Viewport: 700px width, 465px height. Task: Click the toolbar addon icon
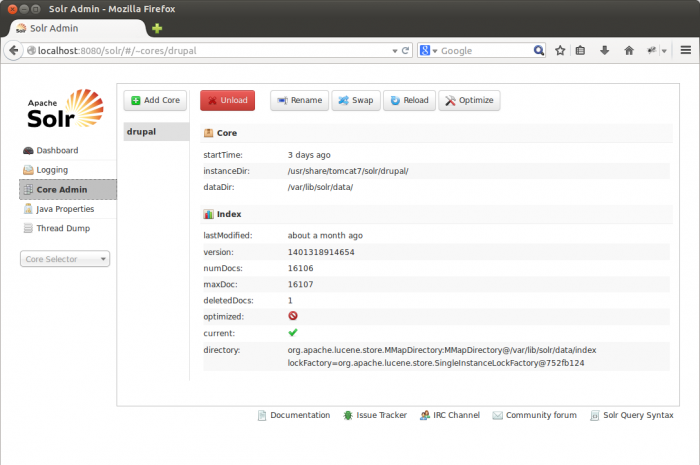(651, 50)
